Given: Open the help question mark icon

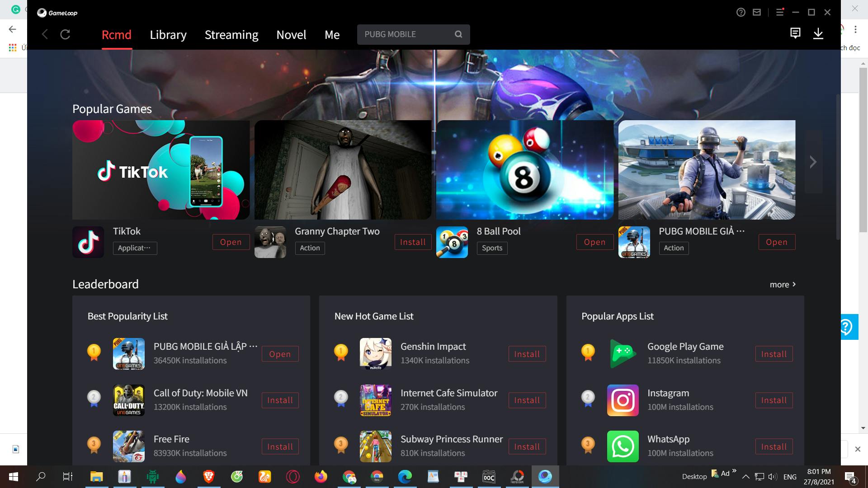Looking at the screenshot, I should coord(741,13).
